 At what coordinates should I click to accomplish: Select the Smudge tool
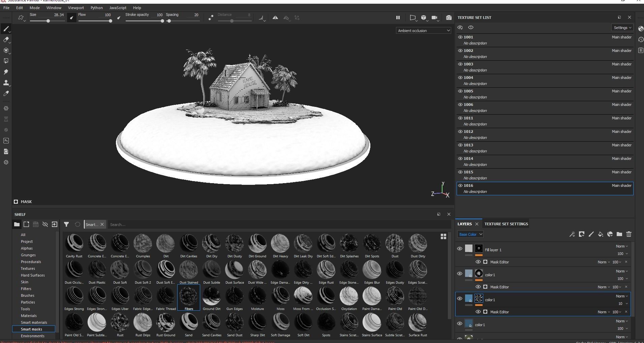coord(6,72)
